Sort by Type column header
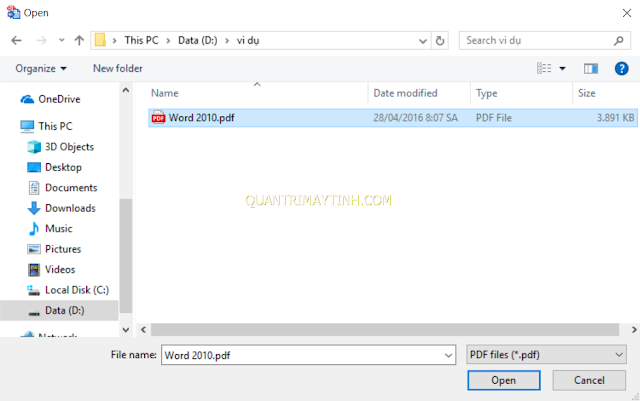 tap(487, 93)
